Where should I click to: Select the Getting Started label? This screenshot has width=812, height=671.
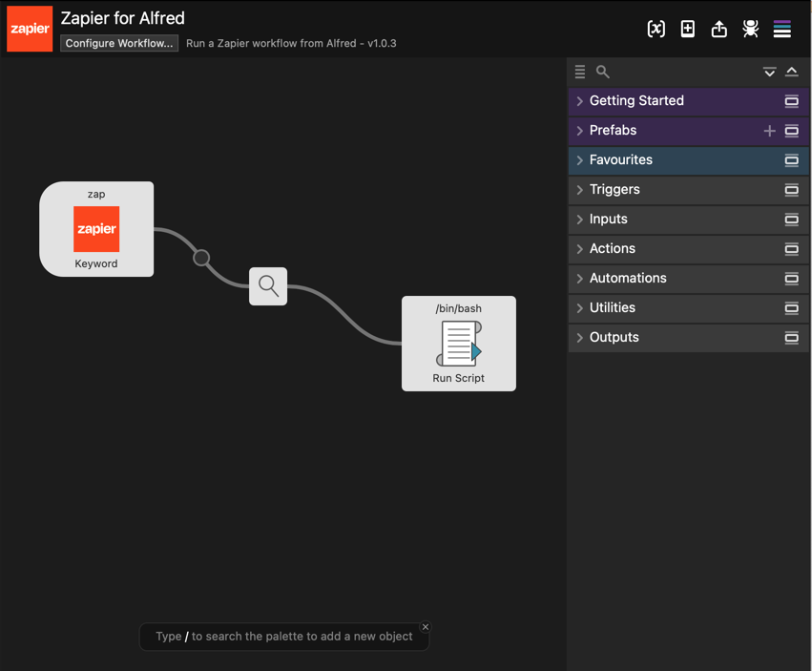pos(636,100)
